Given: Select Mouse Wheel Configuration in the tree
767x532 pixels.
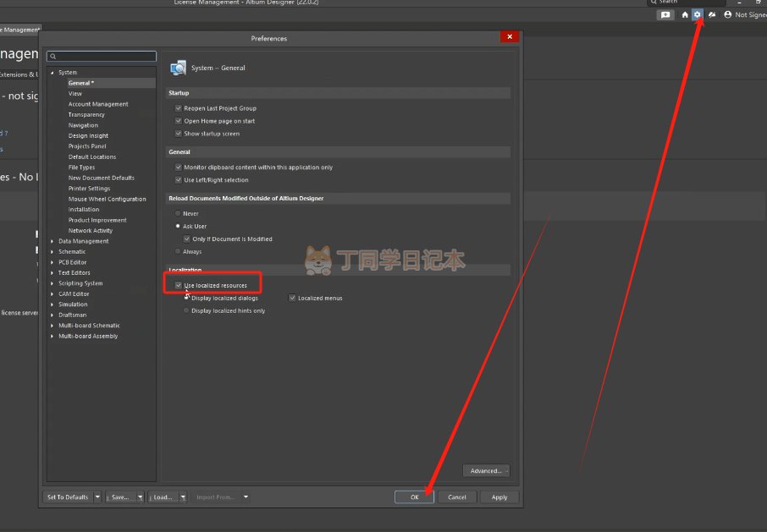Looking at the screenshot, I should (x=107, y=199).
